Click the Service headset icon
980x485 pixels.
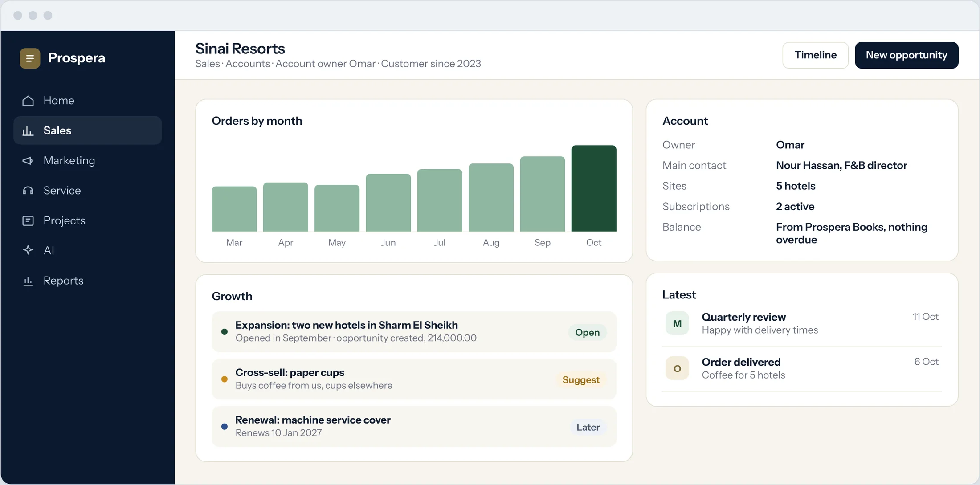(x=28, y=191)
